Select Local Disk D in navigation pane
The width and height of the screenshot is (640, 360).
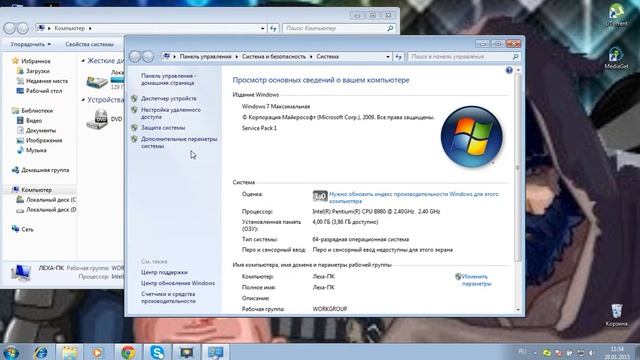point(46,210)
